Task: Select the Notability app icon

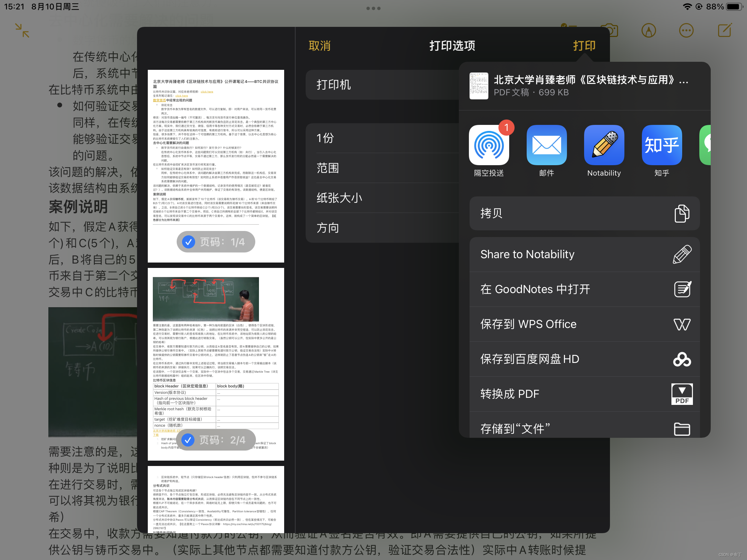Action: pyautogui.click(x=604, y=145)
